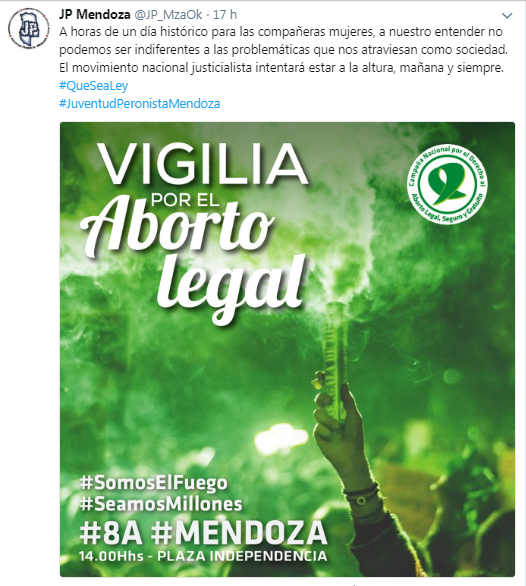Click the Aborto legal script text

(x=196, y=258)
